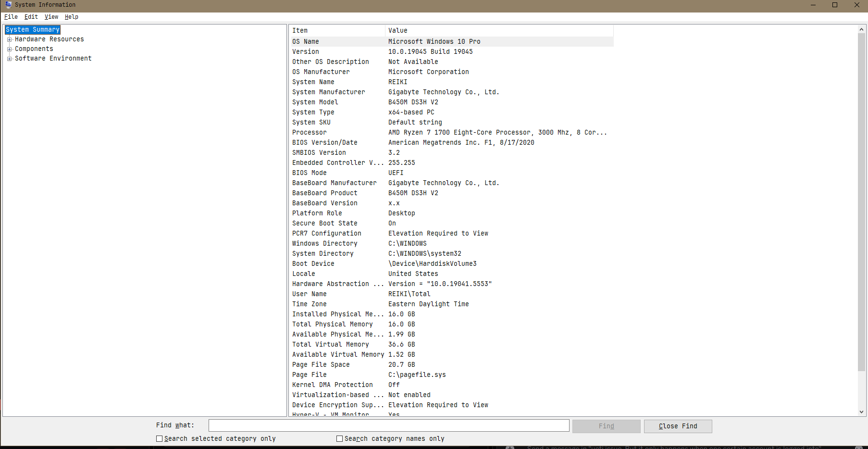This screenshot has width=868, height=449.
Task: Select the User Name row
Action: coord(451,294)
